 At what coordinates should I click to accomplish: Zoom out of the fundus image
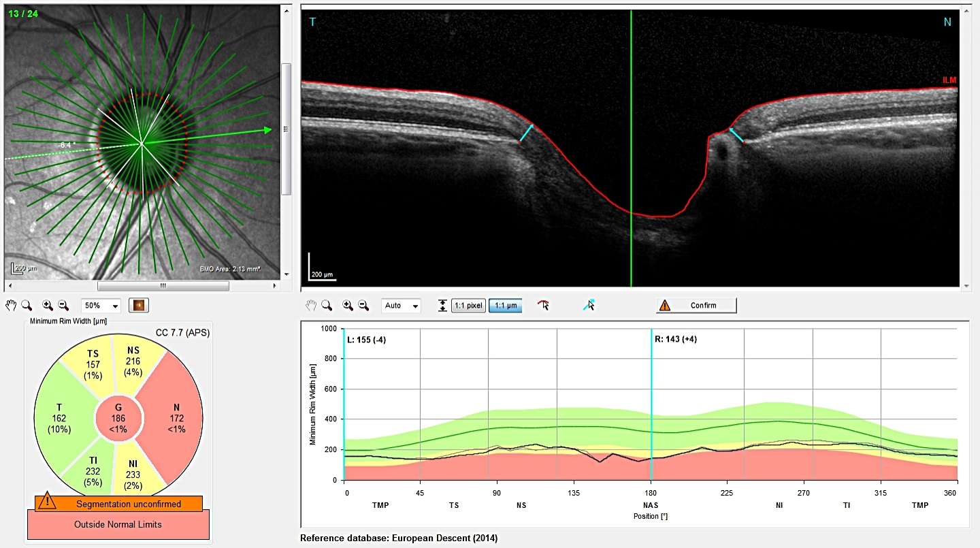point(64,306)
